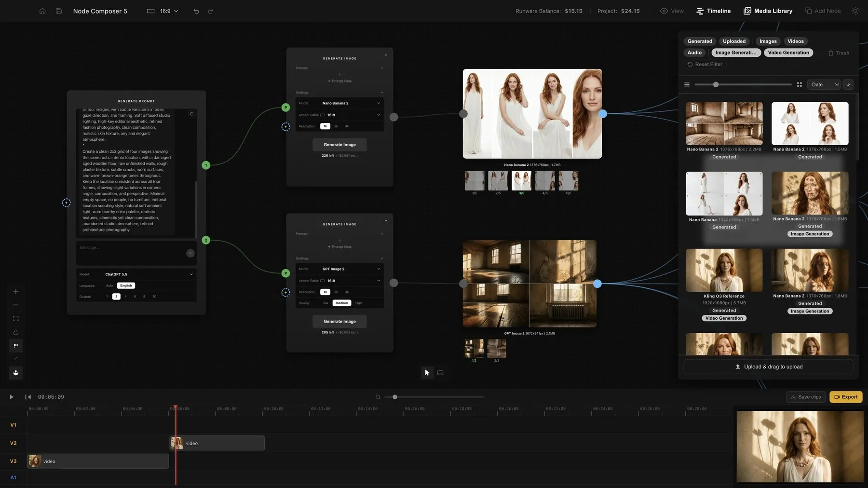Viewport: 868px width, 488px height.
Task: Reverse the sort order arrow
Action: 848,84
